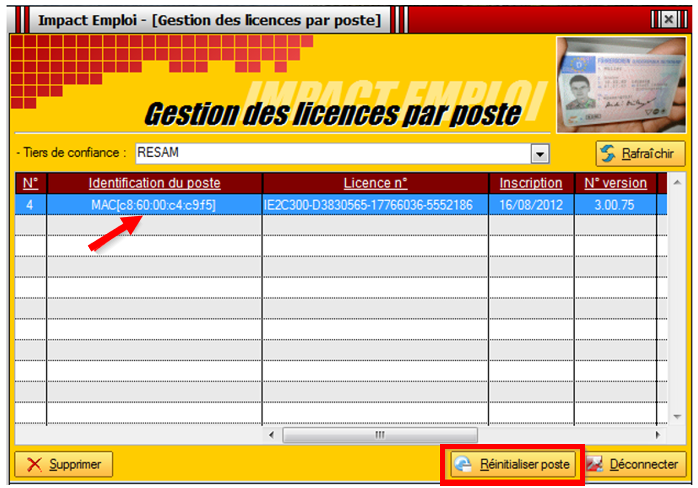Viewport: 698px width, 488px height.
Task: Sort by Identification du poste column header
Action: (x=154, y=183)
